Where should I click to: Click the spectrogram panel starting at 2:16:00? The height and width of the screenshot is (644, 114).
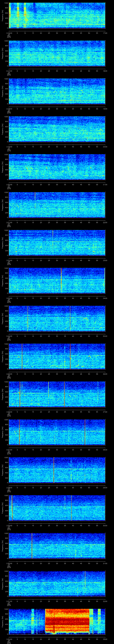tap(57, 16)
